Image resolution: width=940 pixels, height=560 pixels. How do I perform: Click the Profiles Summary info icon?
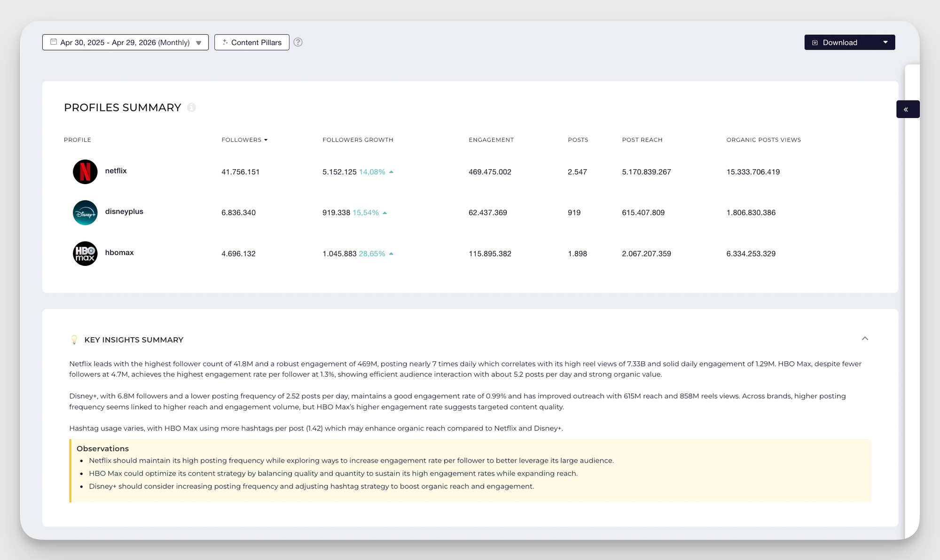coord(191,108)
